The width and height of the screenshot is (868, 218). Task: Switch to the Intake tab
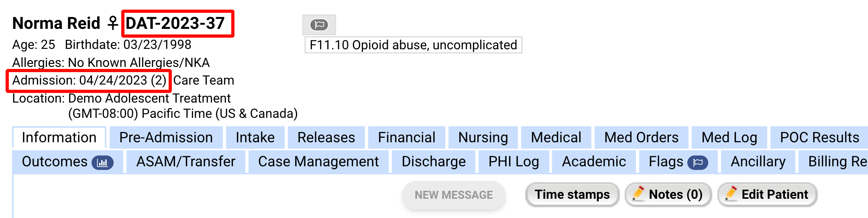tap(255, 137)
